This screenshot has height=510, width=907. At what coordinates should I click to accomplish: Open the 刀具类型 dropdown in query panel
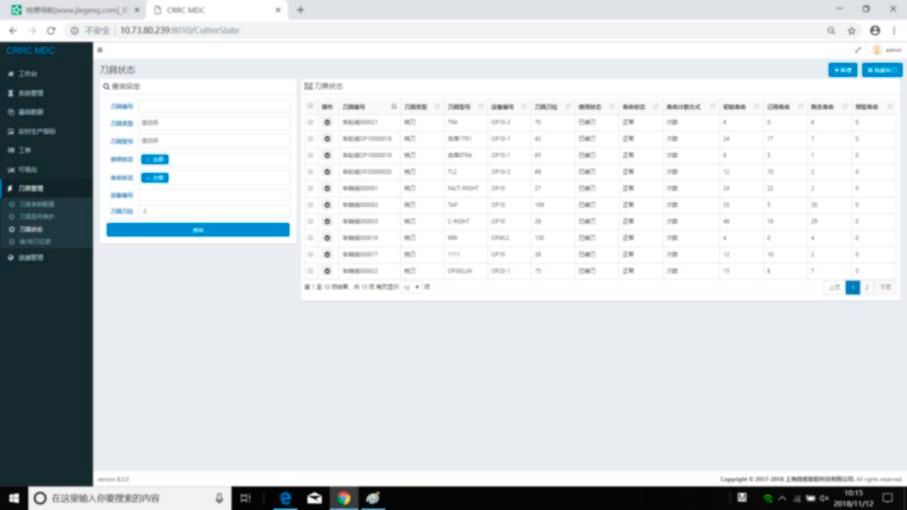click(214, 123)
